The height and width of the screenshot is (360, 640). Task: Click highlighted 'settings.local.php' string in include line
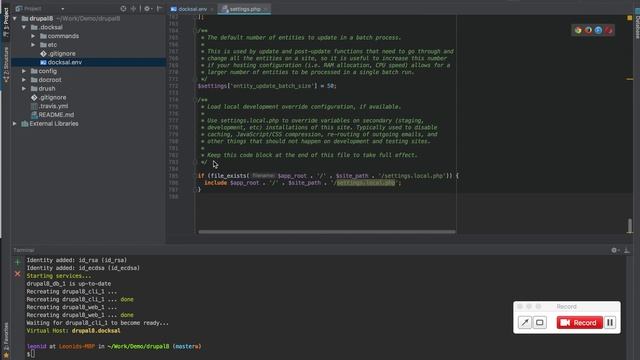(x=366, y=183)
